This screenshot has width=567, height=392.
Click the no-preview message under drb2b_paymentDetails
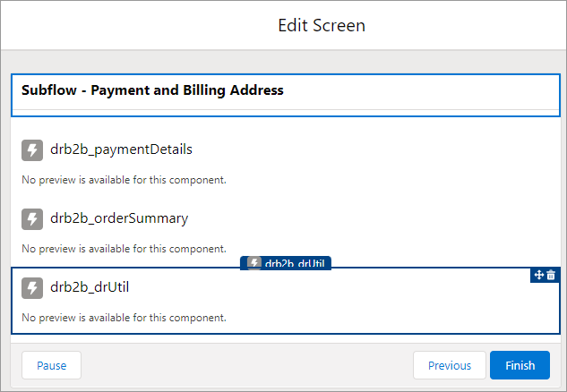124,179
